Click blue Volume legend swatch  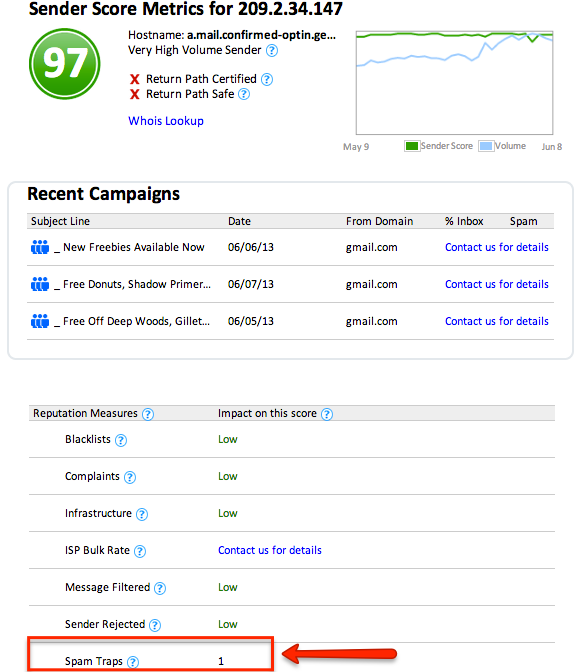tap(486, 146)
